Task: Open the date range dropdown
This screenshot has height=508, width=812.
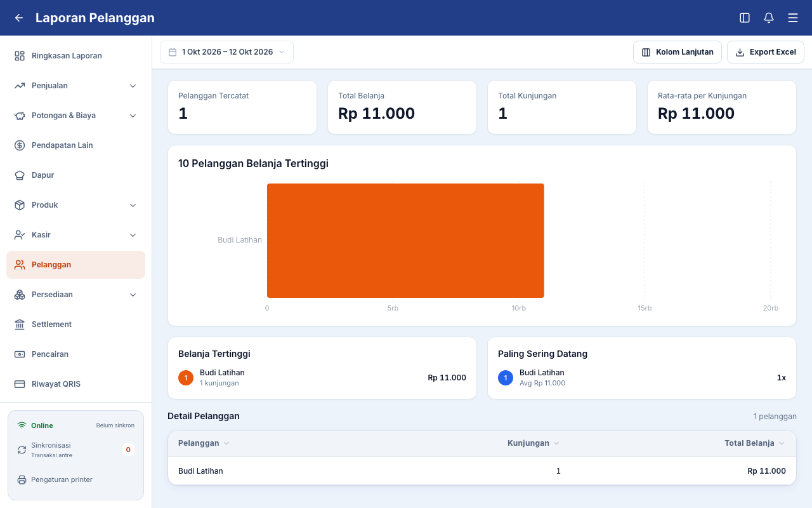Action: click(x=226, y=52)
